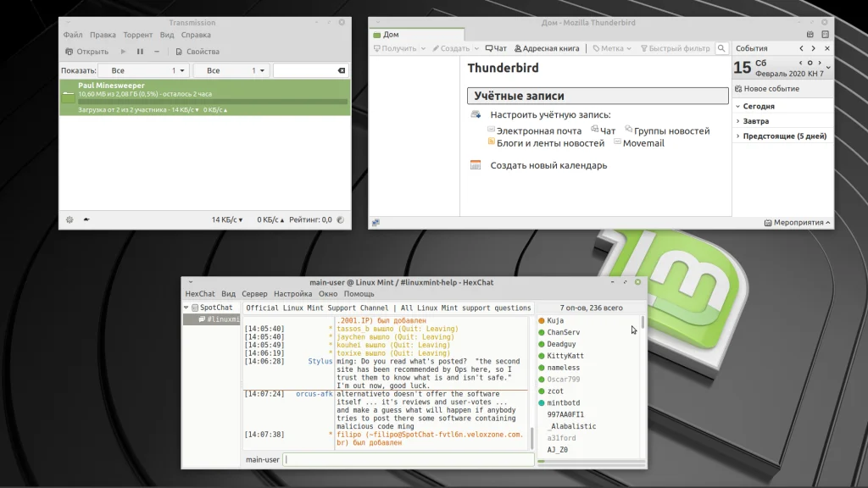This screenshot has width=868, height=488.
Task: Click the start torrent play icon
Action: [x=124, y=52]
